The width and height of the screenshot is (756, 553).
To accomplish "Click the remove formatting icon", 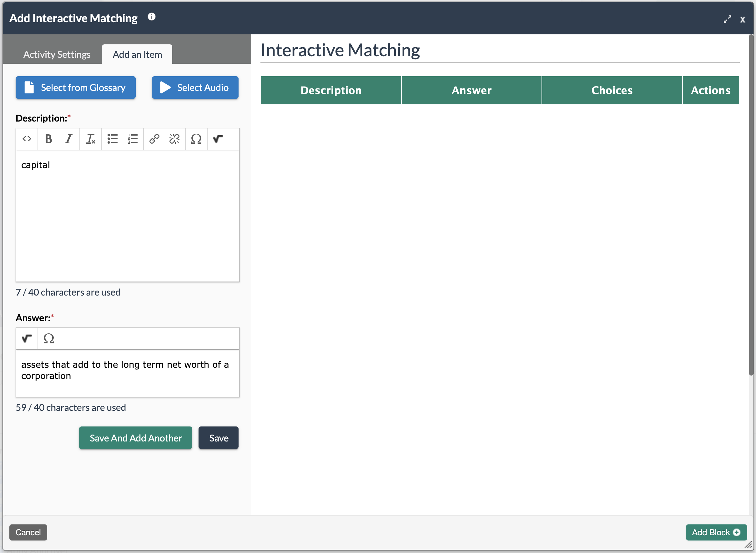I will point(90,139).
